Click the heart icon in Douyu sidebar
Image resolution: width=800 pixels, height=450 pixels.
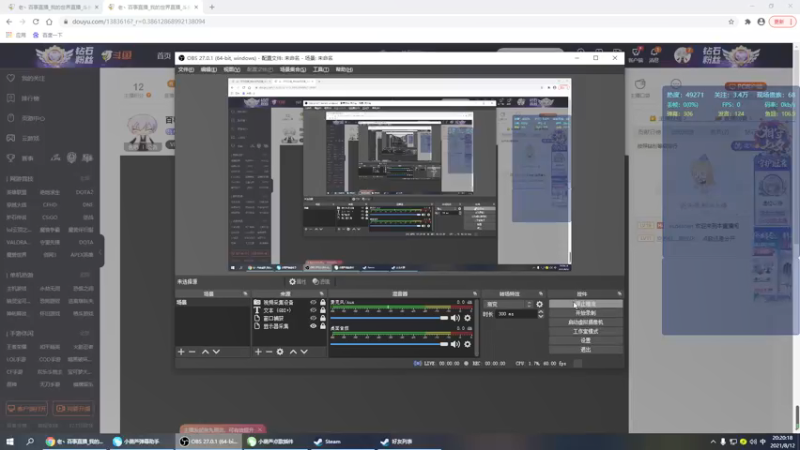coord(11,78)
